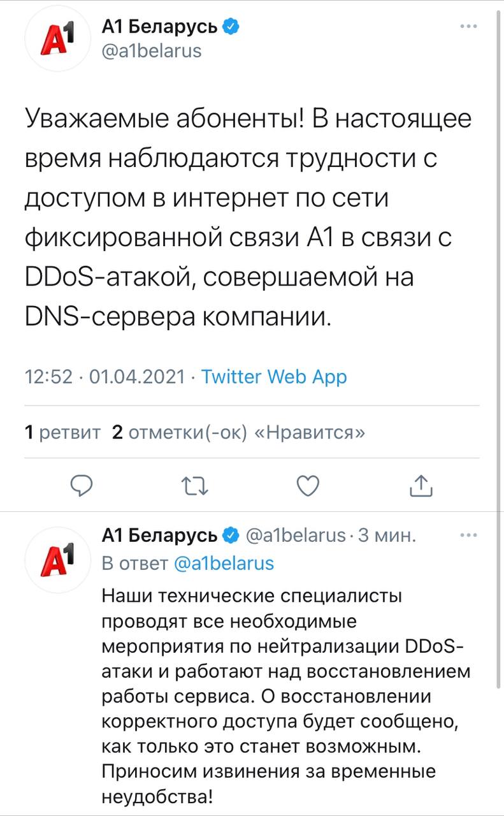
Task: Open A1 Беларусь name on main tweet
Action: 161,27
